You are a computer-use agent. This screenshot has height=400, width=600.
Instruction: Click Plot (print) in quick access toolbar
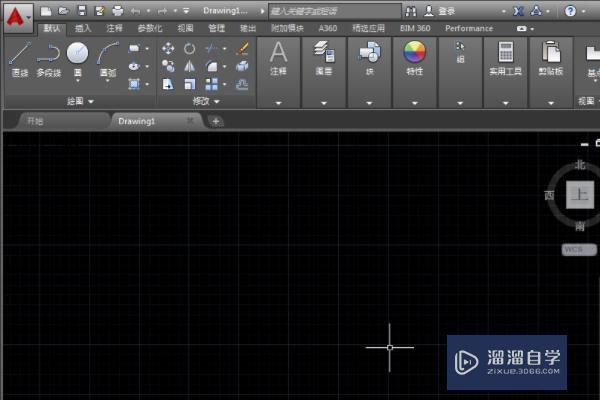coord(118,11)
